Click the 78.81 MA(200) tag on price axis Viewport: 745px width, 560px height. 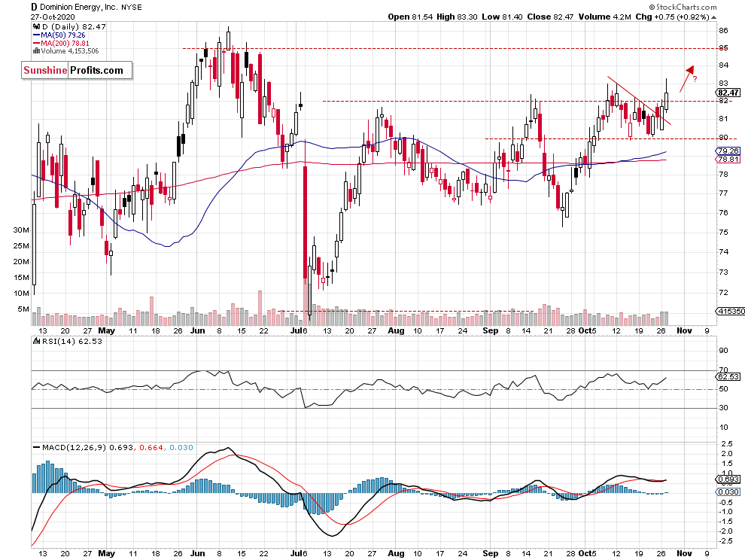pyautogui.click(x=728, y=160)
